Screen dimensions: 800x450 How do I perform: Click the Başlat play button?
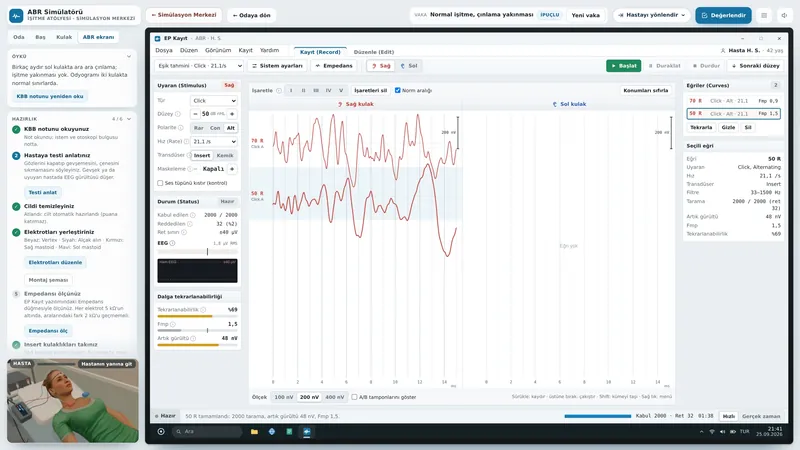tap(623, 66)
